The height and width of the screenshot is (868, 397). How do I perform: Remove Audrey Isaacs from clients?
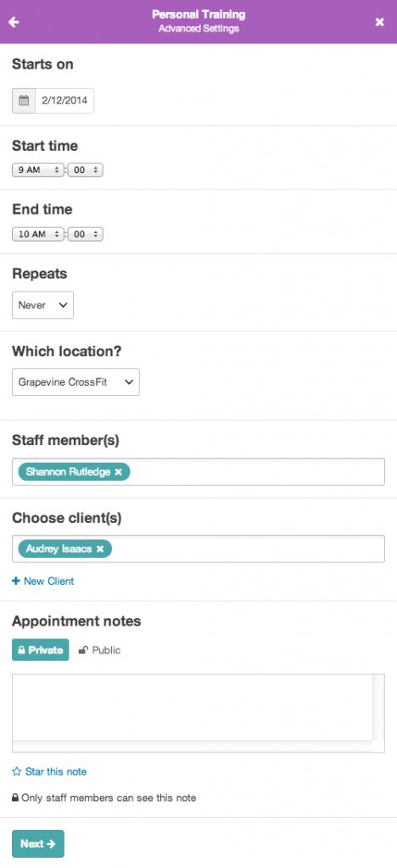click(100, 549)
